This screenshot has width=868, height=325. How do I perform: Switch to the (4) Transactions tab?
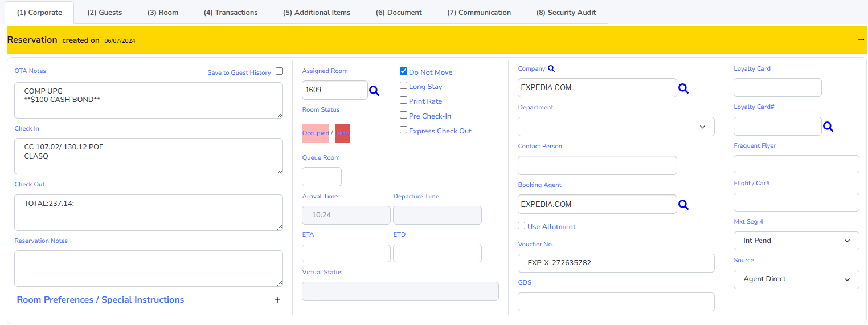click(231, 13)
